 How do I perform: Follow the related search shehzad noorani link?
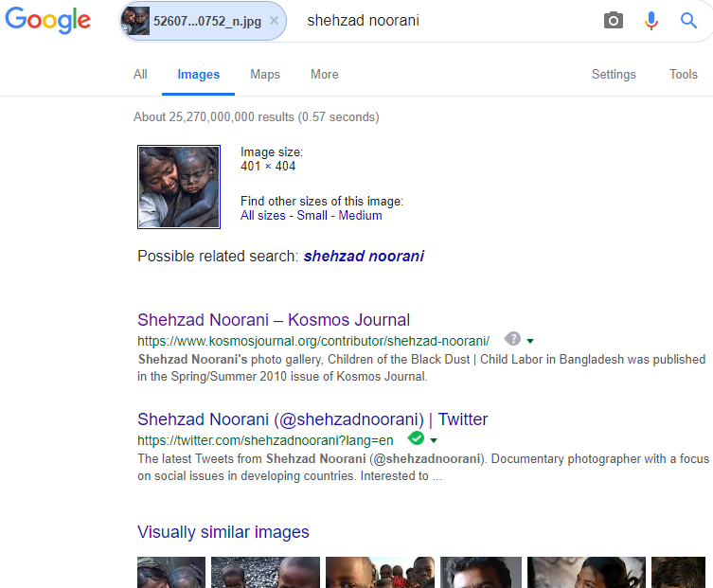point(364,256)
